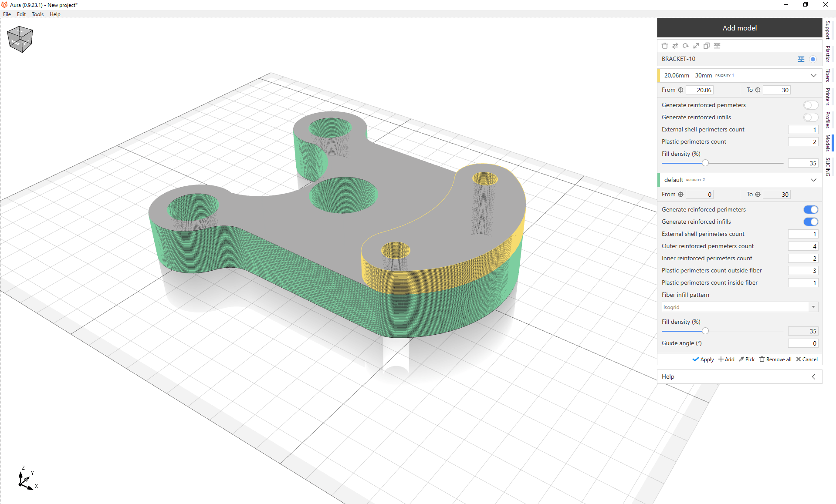Switch to the Models side tab
This screenshot has height=504, width=836.
pos(828,143)
